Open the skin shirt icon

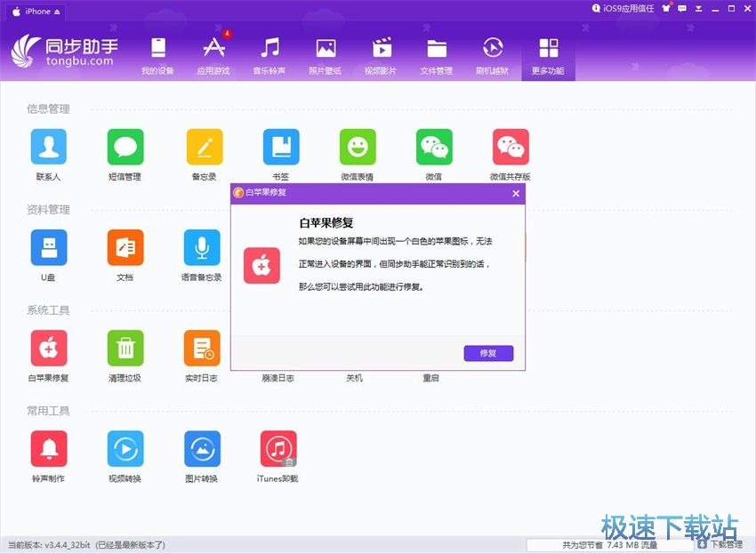(666, 8)
